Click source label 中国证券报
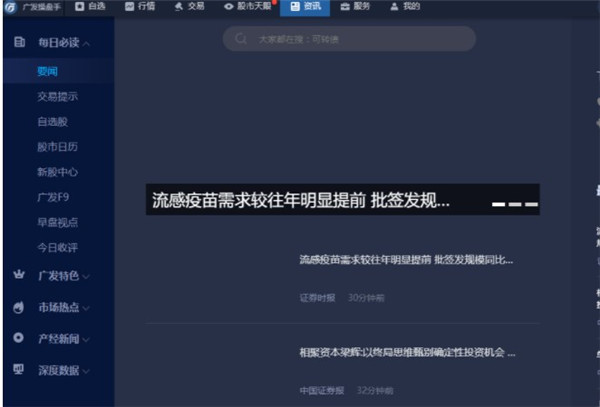600x407 pixels. pyautogui.click(x=322, y=391)
